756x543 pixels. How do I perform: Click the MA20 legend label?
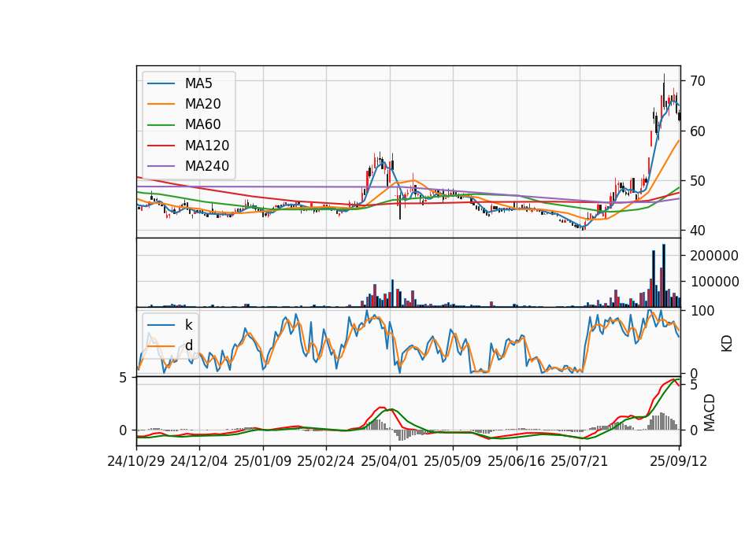[x=202, y=104]
